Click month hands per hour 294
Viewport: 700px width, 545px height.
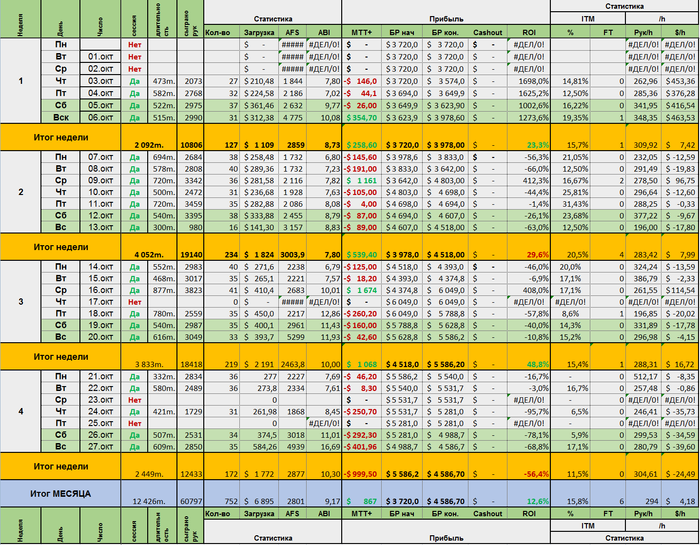643,494
